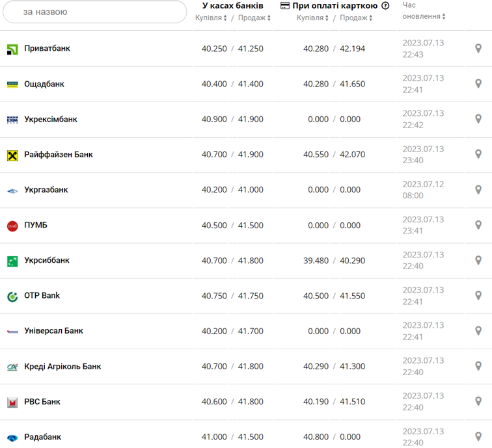
Task: Sort by cash desk Продаж column
Action: (x=254, y=18)
